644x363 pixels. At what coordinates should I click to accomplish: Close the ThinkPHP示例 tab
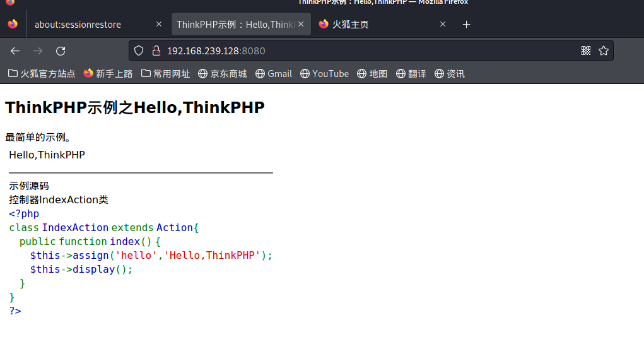pos(301,24)
